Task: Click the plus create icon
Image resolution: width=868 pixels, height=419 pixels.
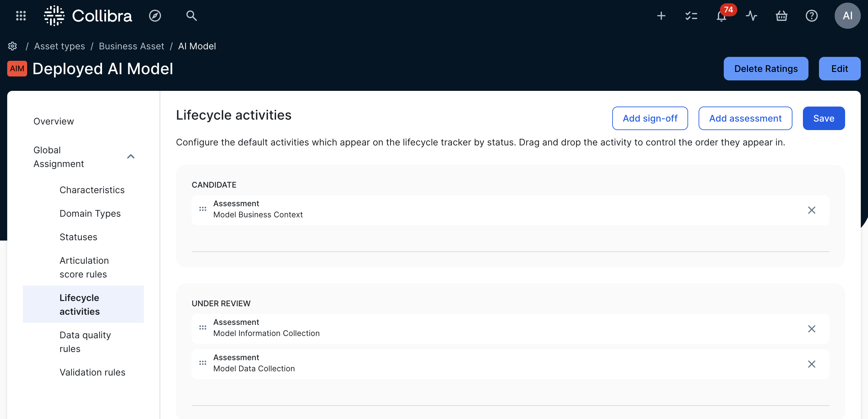Action: tap(661, 15)
